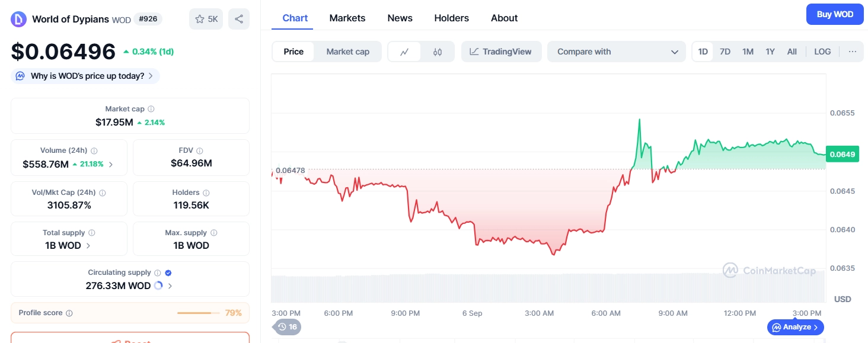The image size is (868, 343).
Task: Click the CoinMarketCap watermark on the chart
Action: pos(770,270)
